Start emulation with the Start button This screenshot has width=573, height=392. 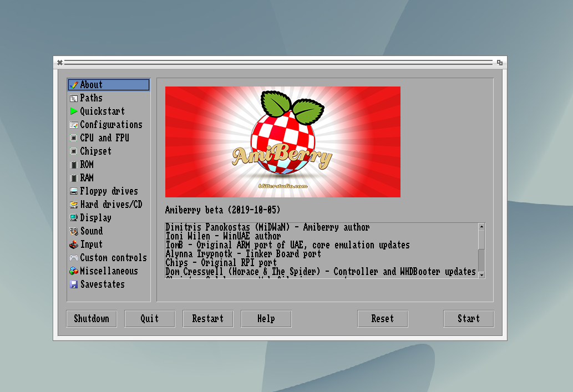tap(469, 319)
